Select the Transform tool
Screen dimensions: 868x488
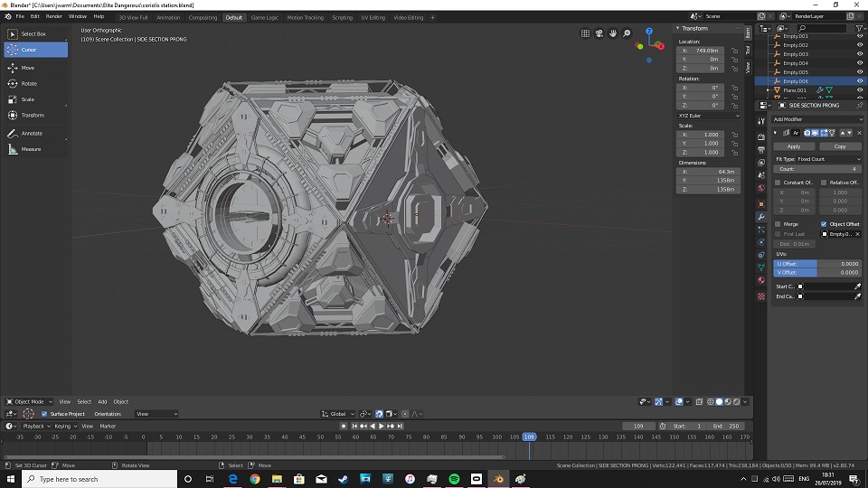tap(35, 115)
